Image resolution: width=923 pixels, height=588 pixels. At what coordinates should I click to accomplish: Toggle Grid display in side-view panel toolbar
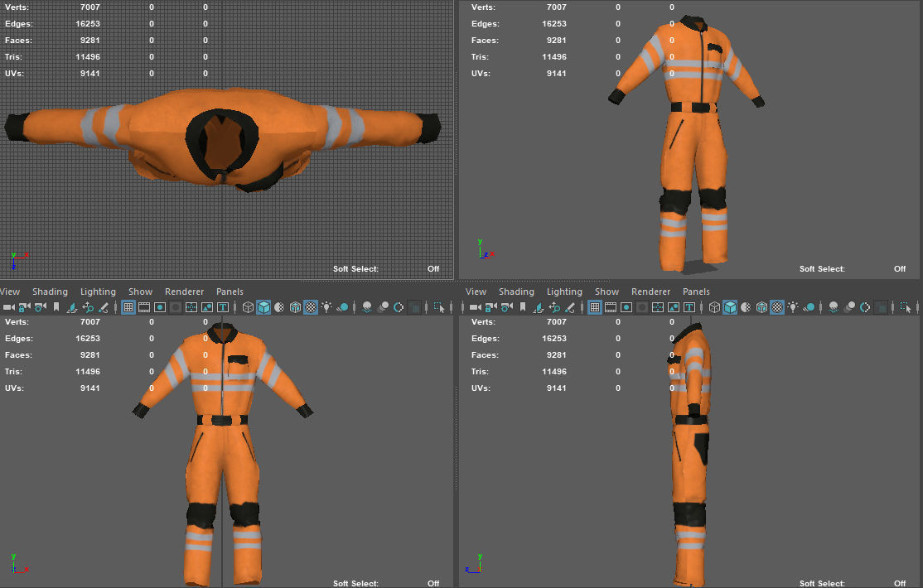(595, 307)
